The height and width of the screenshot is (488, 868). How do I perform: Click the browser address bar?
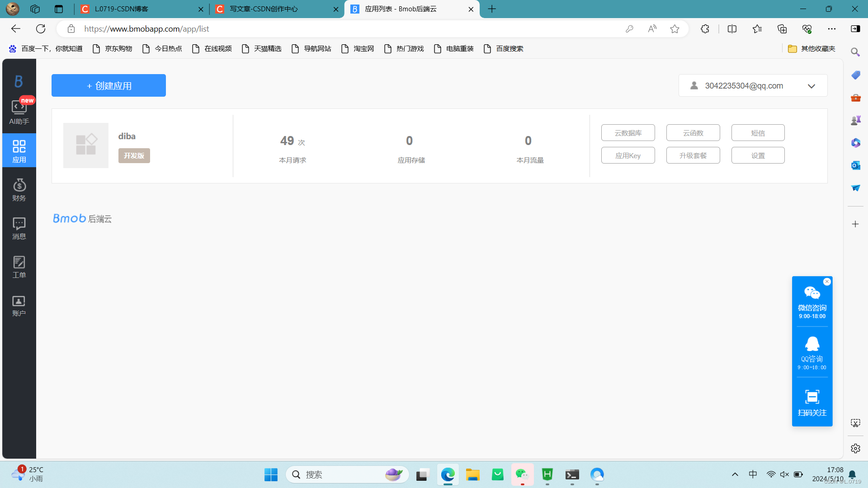(x=316, y=28)
